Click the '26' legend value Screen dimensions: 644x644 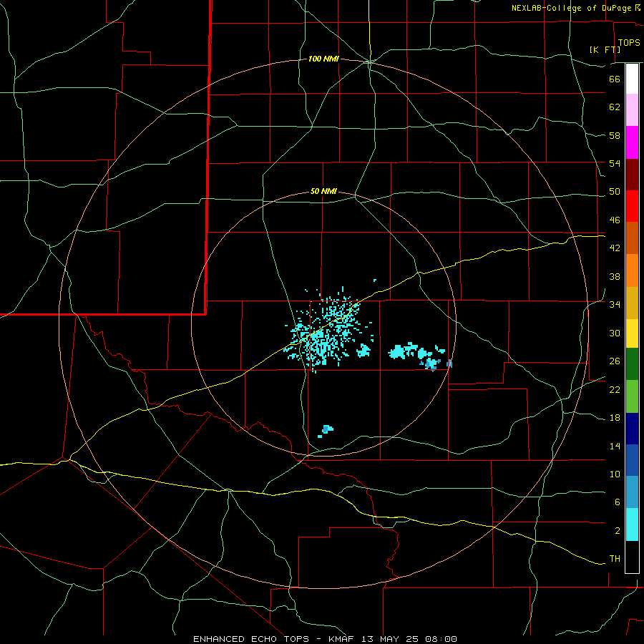click(x=615, y=361)
